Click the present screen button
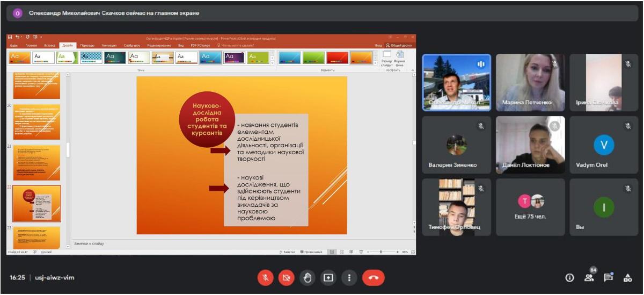644x295 pixels. point(328,278)
